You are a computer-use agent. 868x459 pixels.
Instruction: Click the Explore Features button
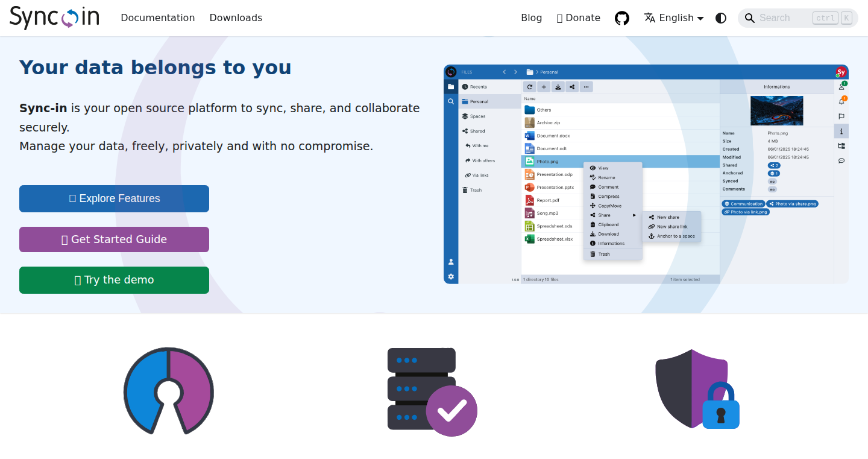115,198
